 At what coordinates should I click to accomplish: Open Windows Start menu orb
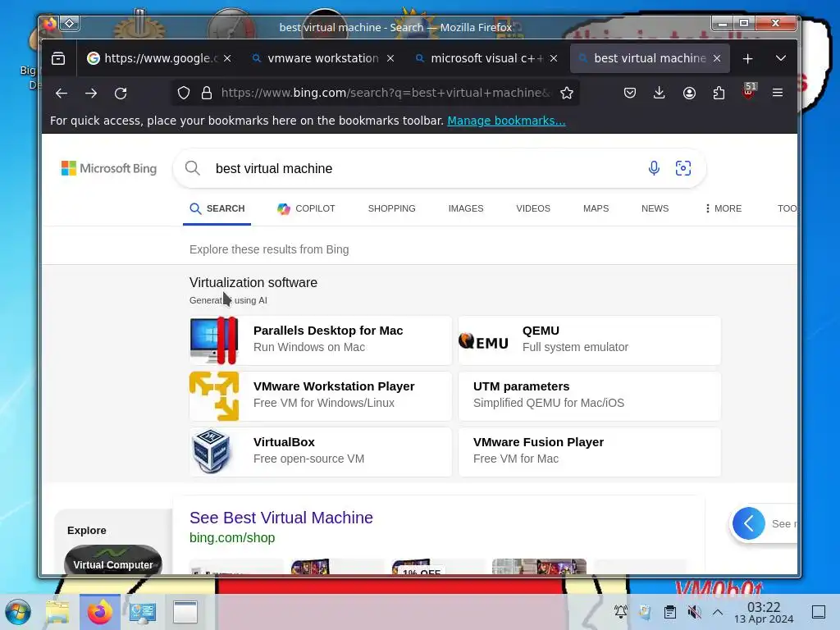[x=18, y=612]
